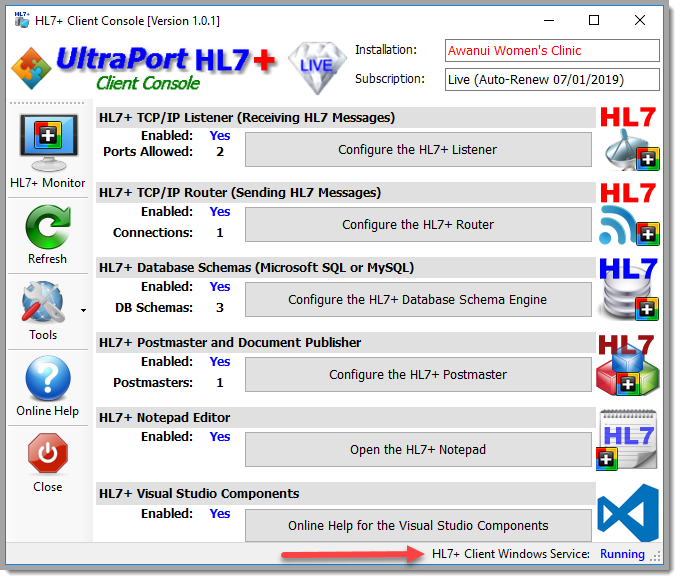This screenshot has height=581, width=680.
Task: Click the Running service status text
Action: [622, 554]
